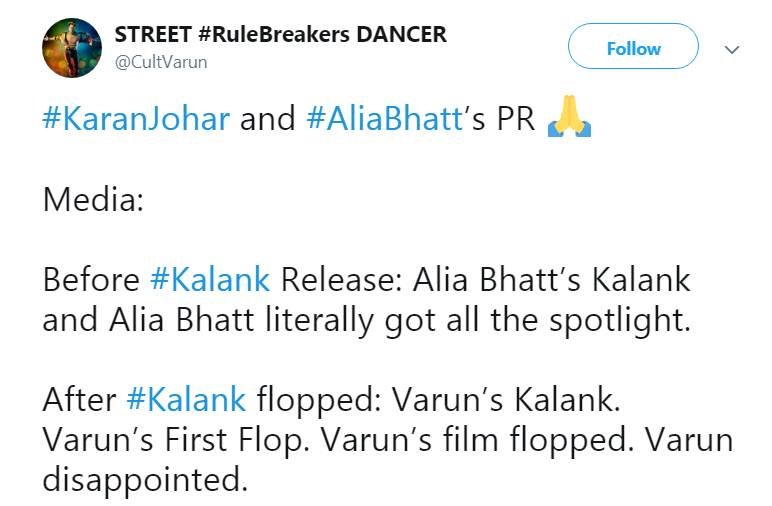Open the #AliaBhatt hashtag
Screen dimensions: 772x506
pos(385,119)
